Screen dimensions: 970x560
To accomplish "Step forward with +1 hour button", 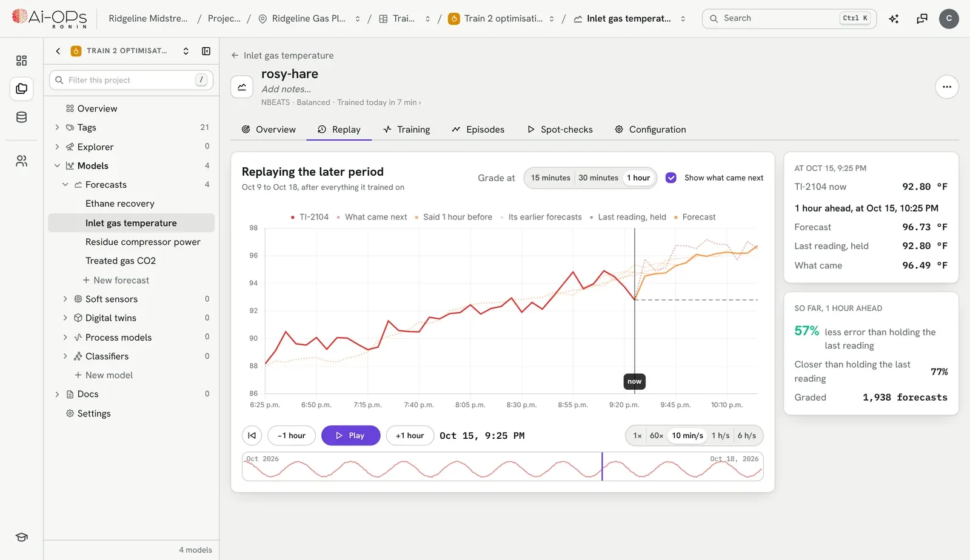I will (x=410, y=436).
